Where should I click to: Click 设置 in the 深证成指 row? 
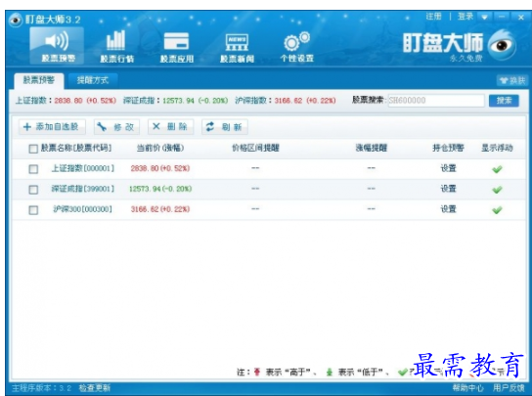(x=448, y=189)
